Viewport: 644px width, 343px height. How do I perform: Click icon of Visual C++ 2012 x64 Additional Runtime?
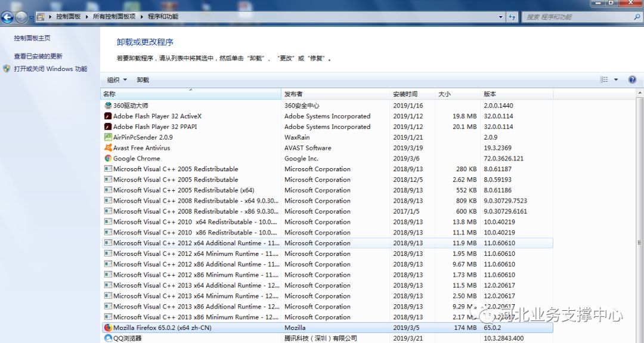pyautogui.click(x=108, y=243)
